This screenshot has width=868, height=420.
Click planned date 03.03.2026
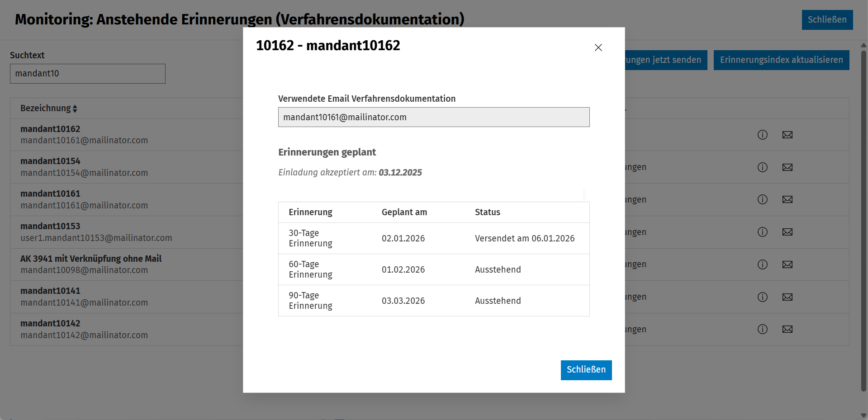(x=403, y=301)
